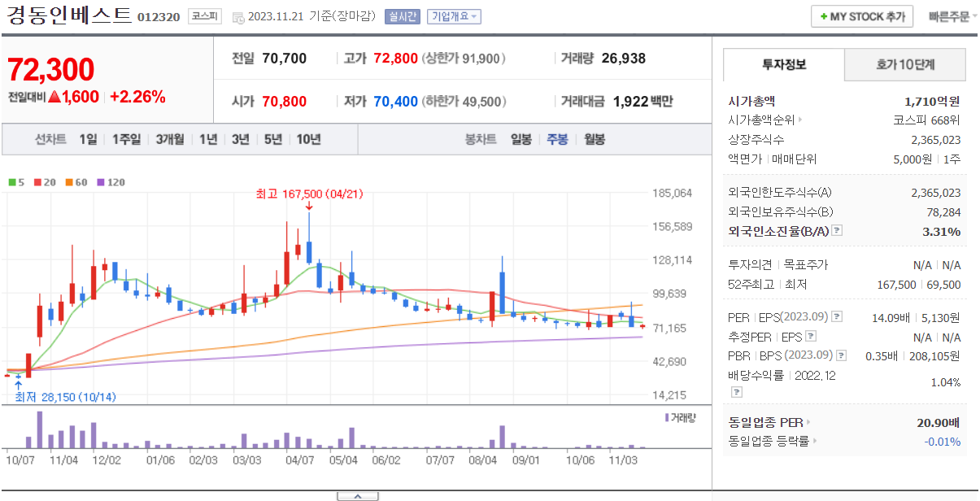This screenshot has height=501, width=980.
Task: Click the 외국인소진율 value 3.31%
Action: coord(942,232)
